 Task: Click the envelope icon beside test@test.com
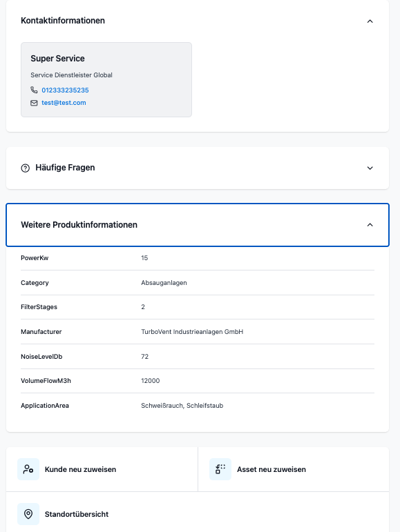(34, 103)
